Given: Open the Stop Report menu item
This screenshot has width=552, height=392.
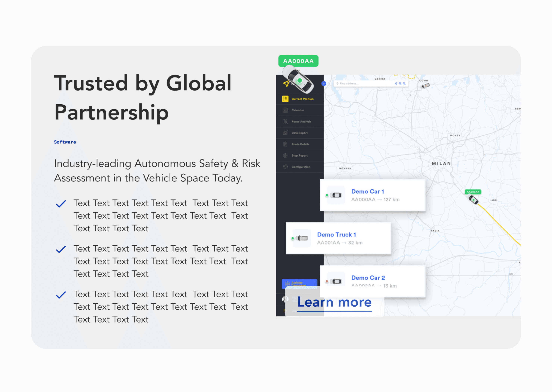Looking at the screenshot, I should (x=299, y=156).
